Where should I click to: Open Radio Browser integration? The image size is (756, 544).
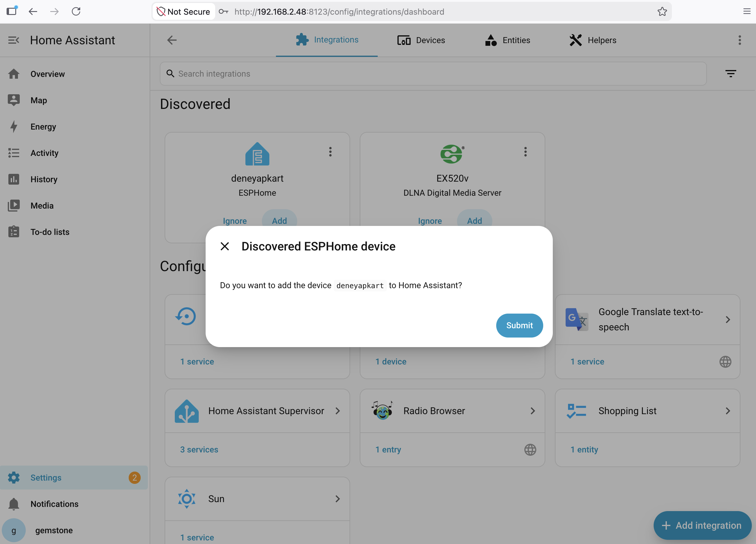pyautogui.click(x=452, y=411)
